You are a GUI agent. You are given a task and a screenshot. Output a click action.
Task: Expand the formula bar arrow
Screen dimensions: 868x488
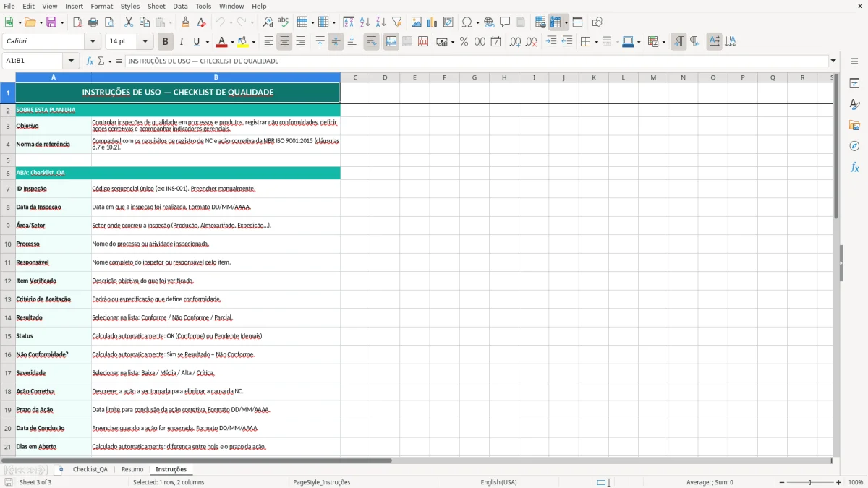pyautogui.click(x=833, y=61)
